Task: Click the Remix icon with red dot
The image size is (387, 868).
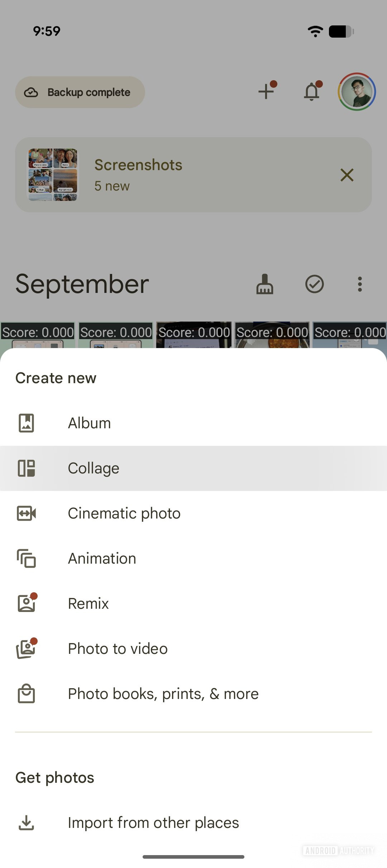Action: tap(26, 603)
